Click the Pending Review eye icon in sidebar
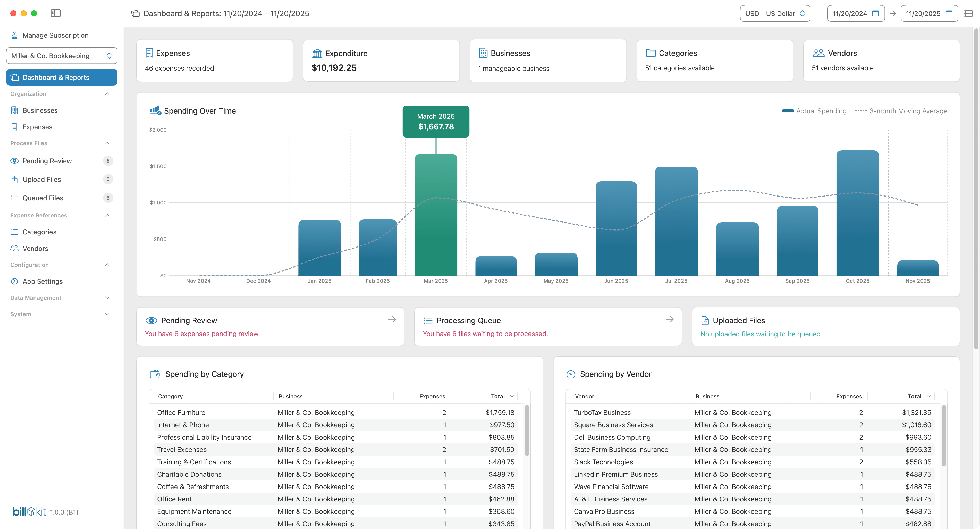The image size is (980, 529). click(14, 161)
